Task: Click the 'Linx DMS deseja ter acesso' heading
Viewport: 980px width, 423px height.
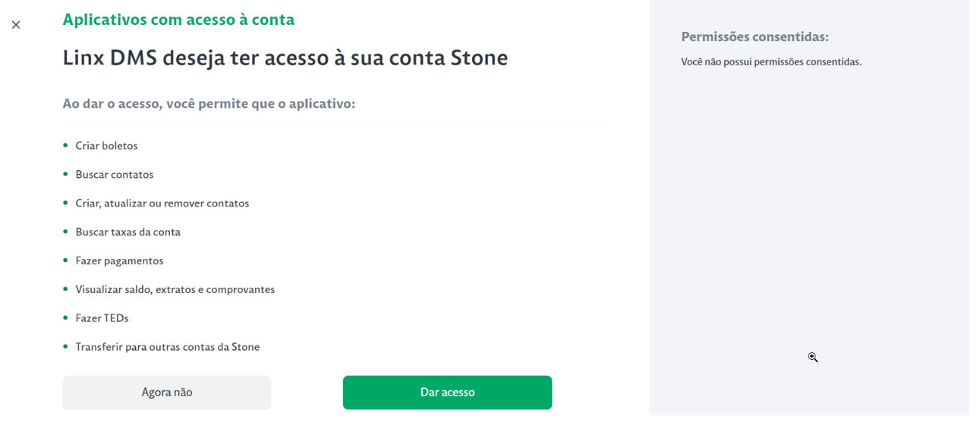Action: 285,58
